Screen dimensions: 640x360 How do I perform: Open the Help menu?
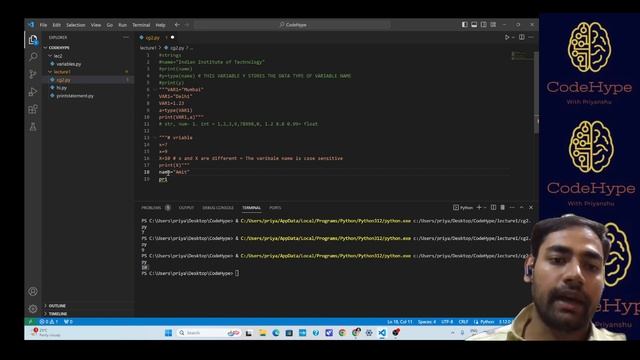160,25
